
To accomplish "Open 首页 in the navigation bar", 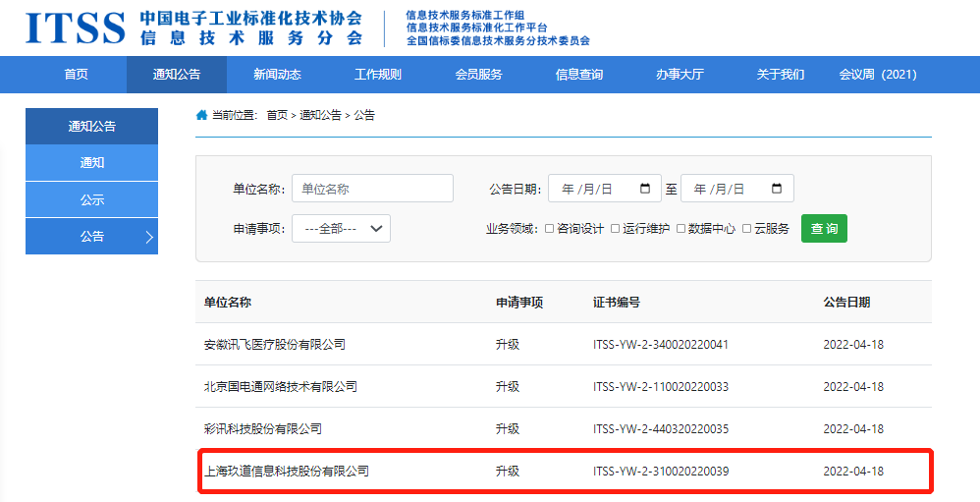I will tap(77, 75).
